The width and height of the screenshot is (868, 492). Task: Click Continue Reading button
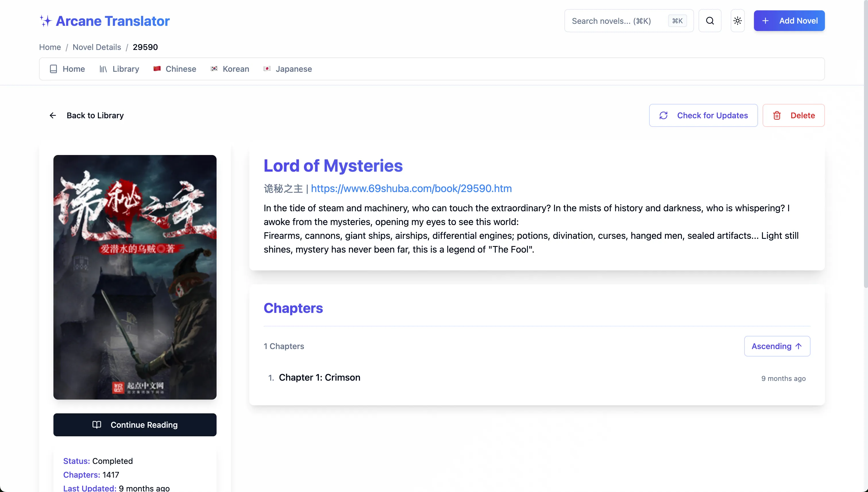pos(135,425)
